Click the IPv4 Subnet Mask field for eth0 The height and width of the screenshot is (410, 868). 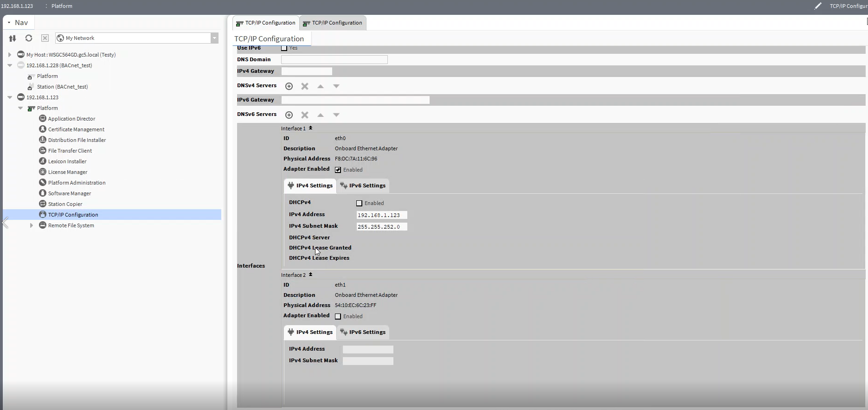[x=381, y=227]
